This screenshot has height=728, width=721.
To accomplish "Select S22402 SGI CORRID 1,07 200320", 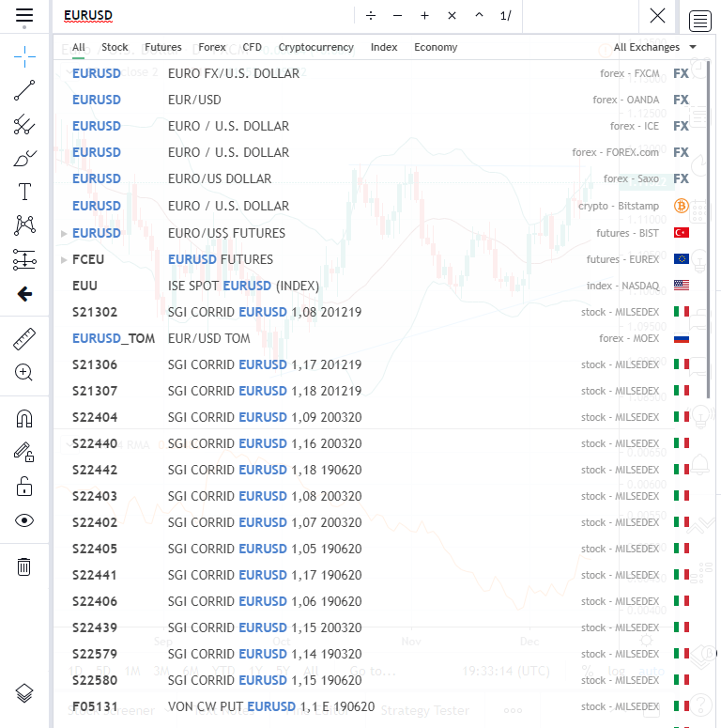I will click(x=379, y=522).
